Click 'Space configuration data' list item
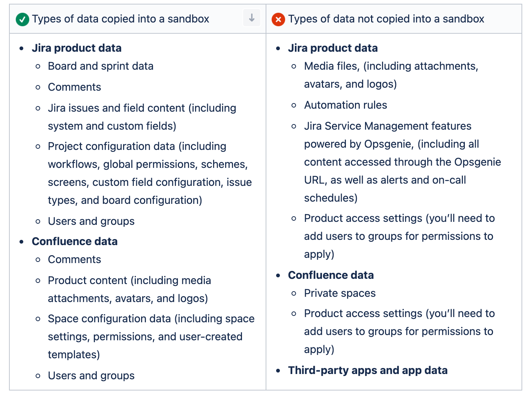The height and width of the screenshot is (395, 532). coord(151,337)
